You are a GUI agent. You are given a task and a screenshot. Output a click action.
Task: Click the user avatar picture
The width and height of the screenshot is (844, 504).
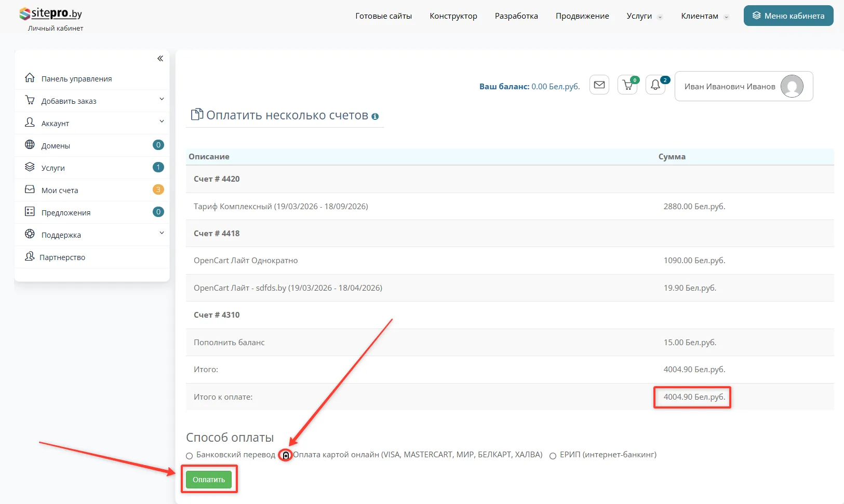pyautogui.click(x=792, y=86)
